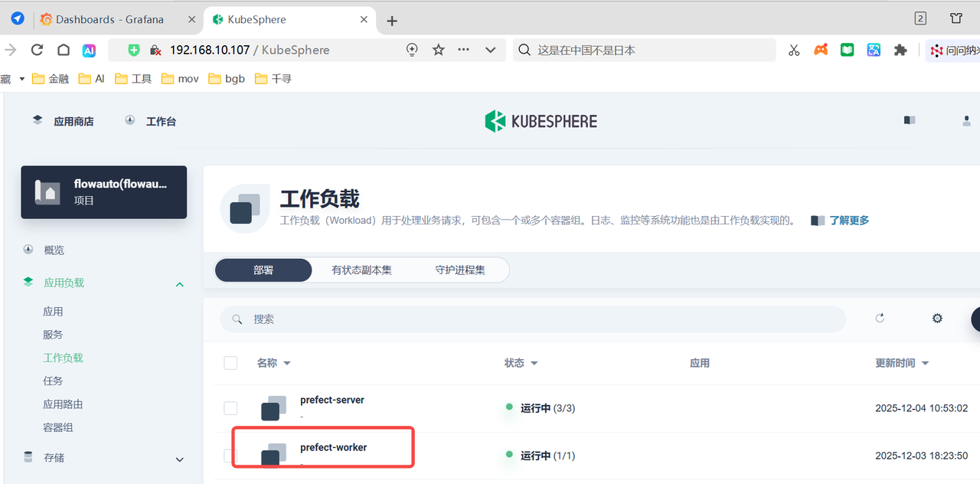The width and height of the screenshot is (980, 484).
Task: Close the Dashboards - Grafana tab
Action: (191, 20)
